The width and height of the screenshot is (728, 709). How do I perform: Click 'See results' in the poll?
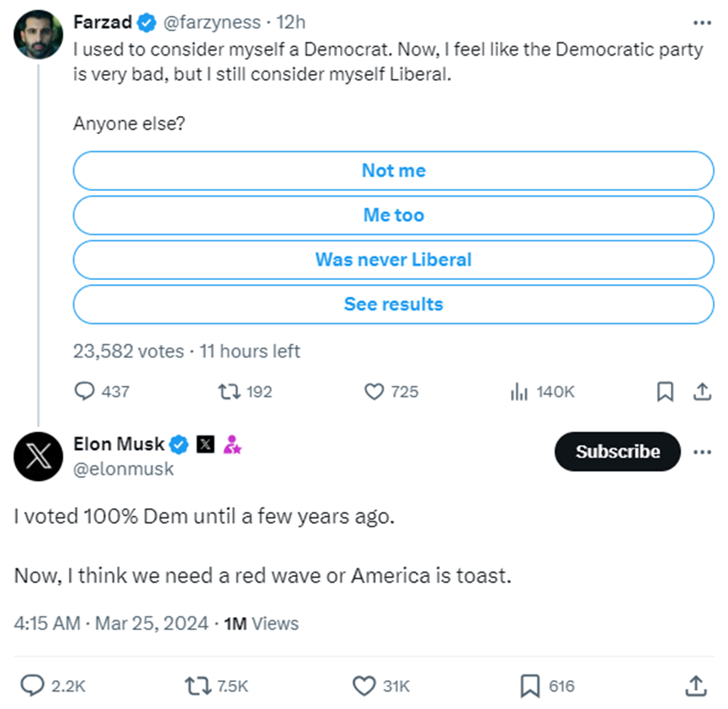click(393, 304)
